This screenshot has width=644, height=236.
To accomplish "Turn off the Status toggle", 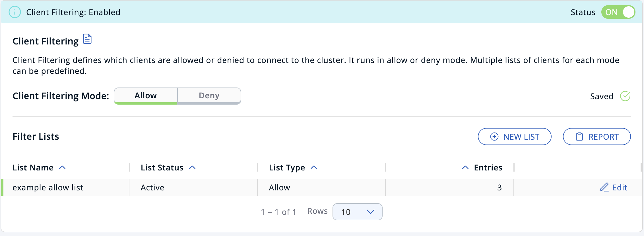I will pyautogui.click(x=618, y=12).
